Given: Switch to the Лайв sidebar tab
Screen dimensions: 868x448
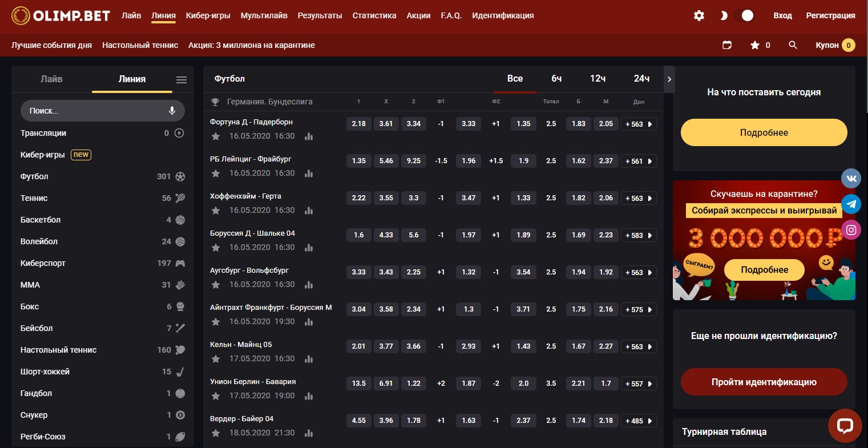Looking at the screenshot, I should pos(51,79).
